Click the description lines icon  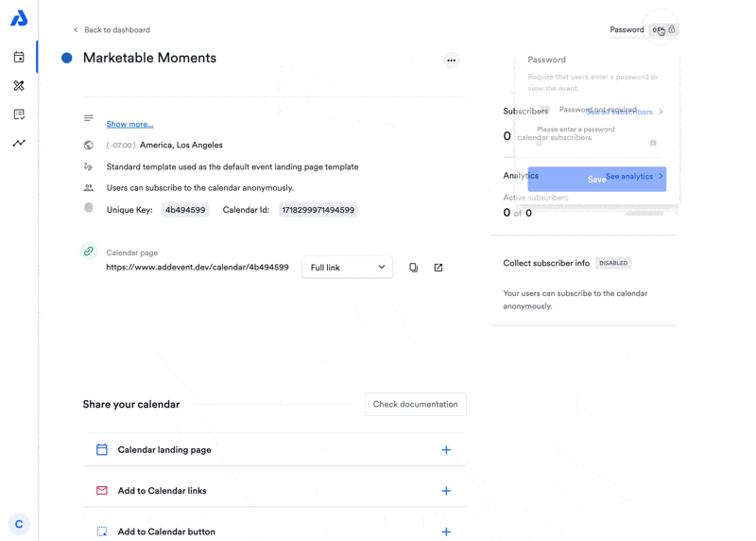click(88, 118)
